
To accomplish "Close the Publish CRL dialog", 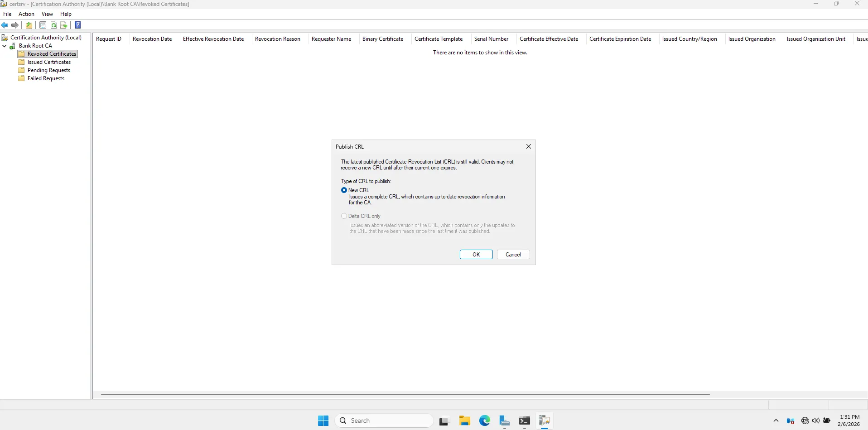I will tap(529, 146).
